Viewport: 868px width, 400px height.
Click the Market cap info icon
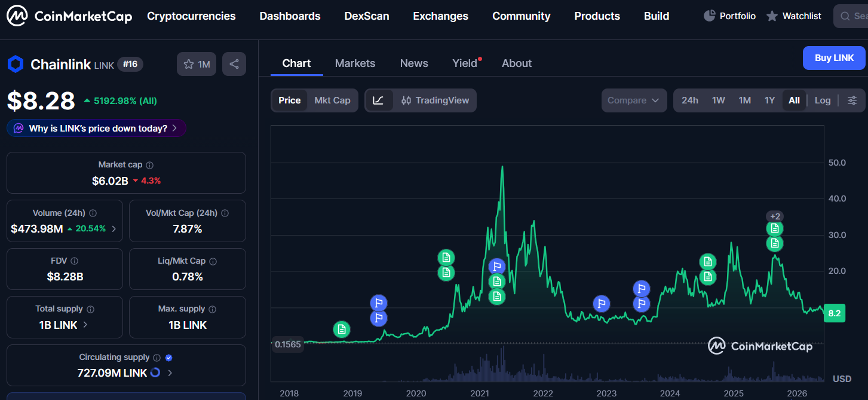(150, 165)
